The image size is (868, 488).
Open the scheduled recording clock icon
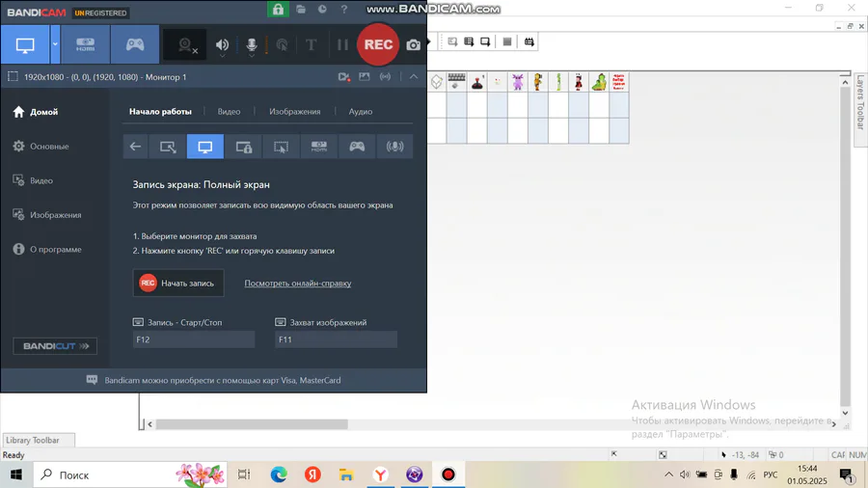(322, 10)
